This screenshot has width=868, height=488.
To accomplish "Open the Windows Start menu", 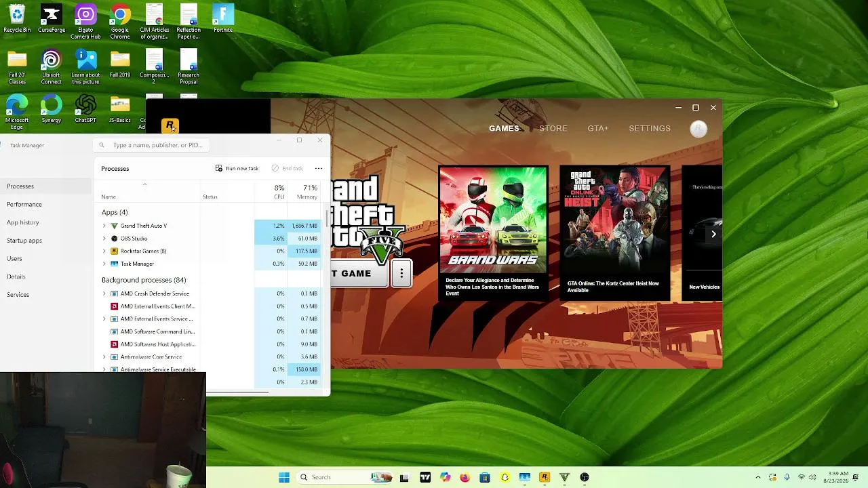I will [x=284, y=477].
